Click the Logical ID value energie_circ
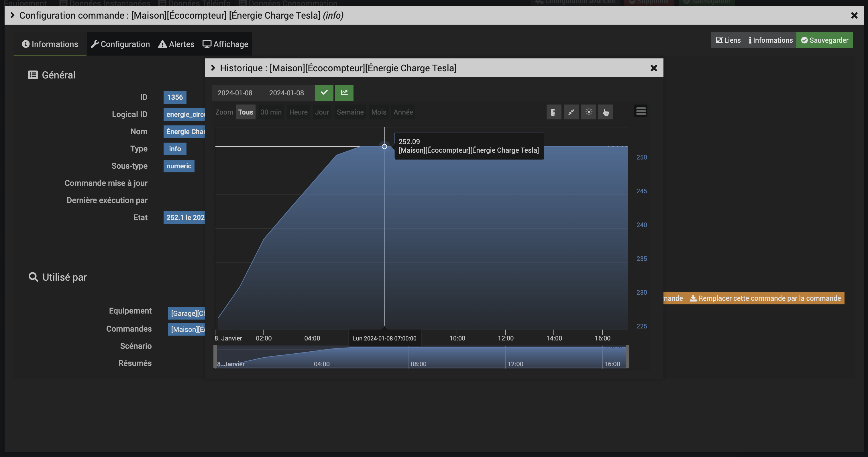Viewport: 868px width, 457px height. pos(184,115)
